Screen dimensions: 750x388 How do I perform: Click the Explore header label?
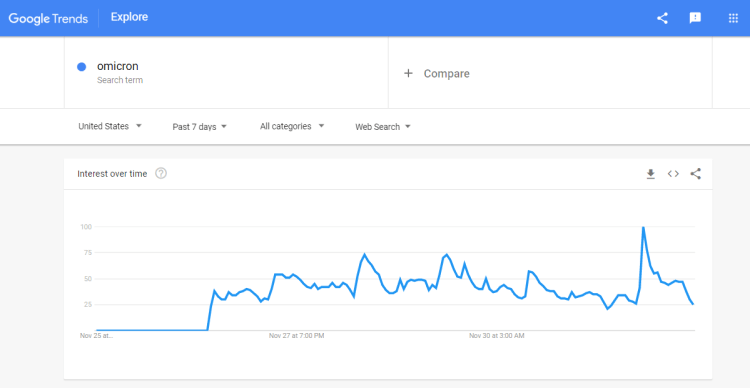[x=129, y=17]
